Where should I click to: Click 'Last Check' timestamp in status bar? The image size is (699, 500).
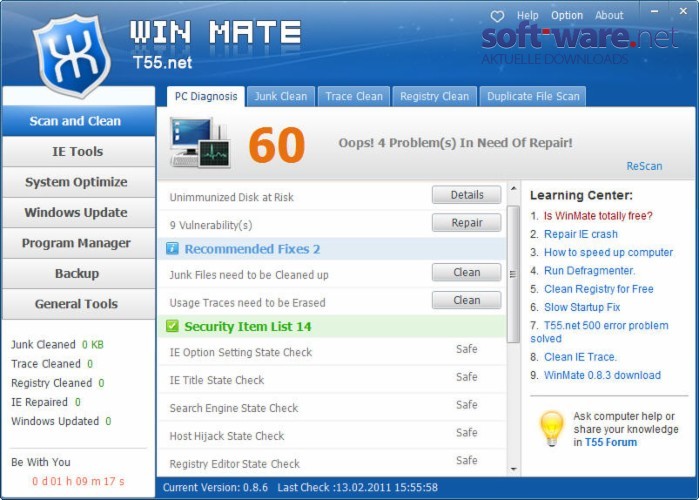click(x=358, y=488)
